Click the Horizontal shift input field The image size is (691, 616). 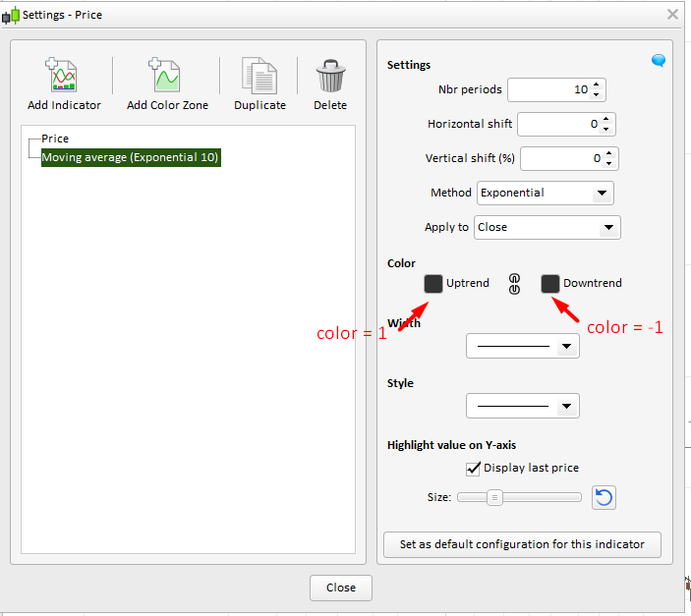point(567,124)
